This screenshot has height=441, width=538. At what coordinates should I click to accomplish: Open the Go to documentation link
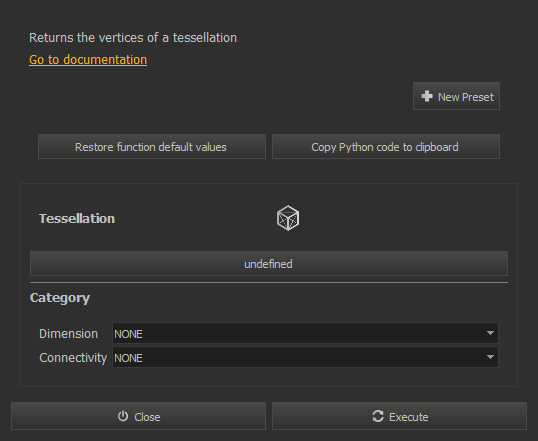click(88, 60)
